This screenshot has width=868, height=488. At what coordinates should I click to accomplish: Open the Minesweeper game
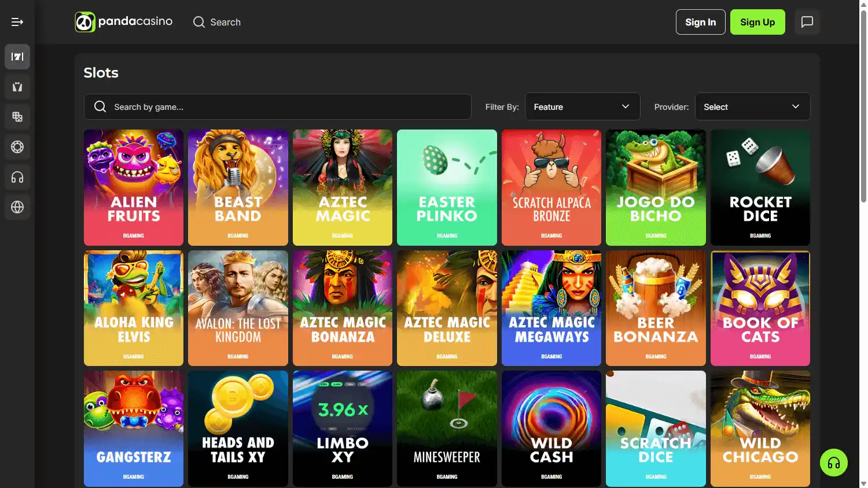[x=447, y=428]
